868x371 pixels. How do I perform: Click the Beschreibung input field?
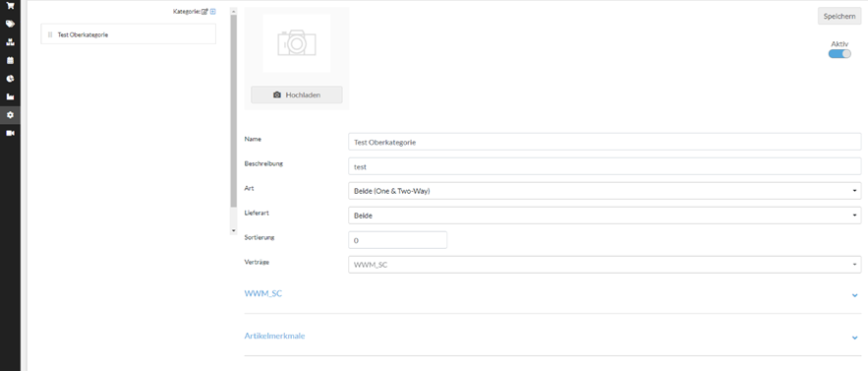click(x=605, y=166)
